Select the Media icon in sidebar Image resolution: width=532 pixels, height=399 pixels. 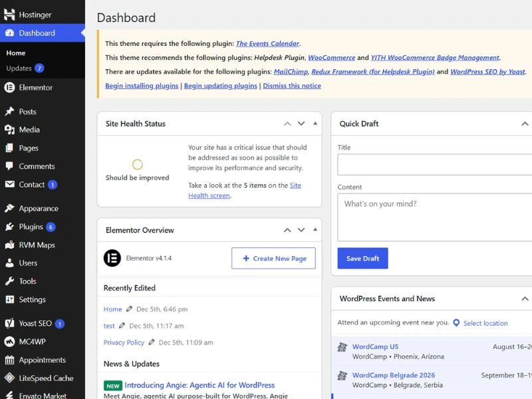click(9, 130)
